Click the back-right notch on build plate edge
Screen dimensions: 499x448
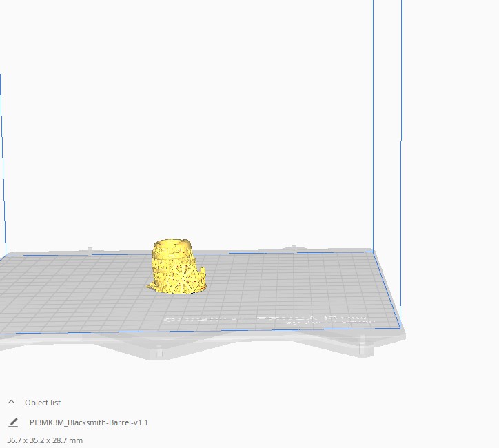[x=294, y=247]
